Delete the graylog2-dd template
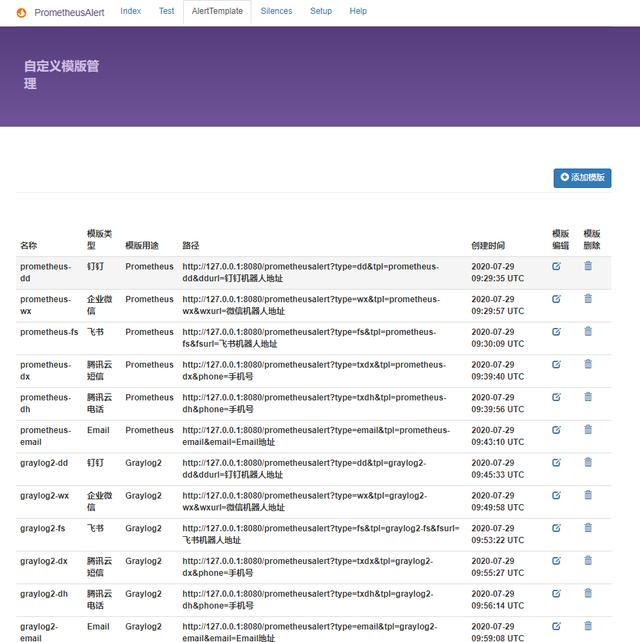640x642 pixels. [x=588, y=463]
